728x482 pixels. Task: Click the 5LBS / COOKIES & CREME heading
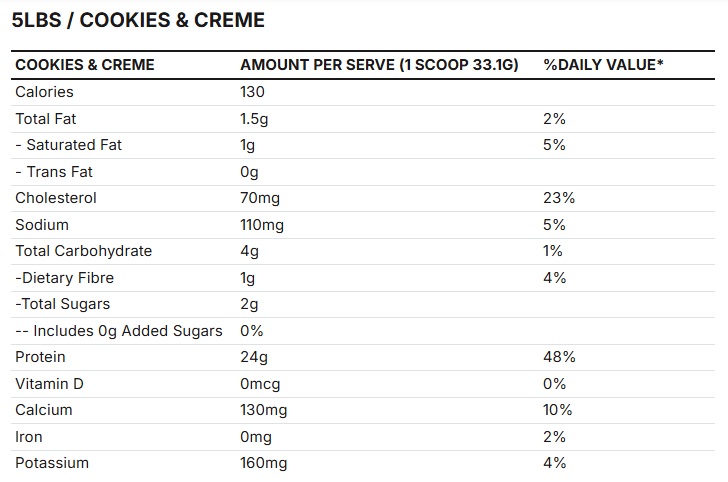(x=138, y=20)
